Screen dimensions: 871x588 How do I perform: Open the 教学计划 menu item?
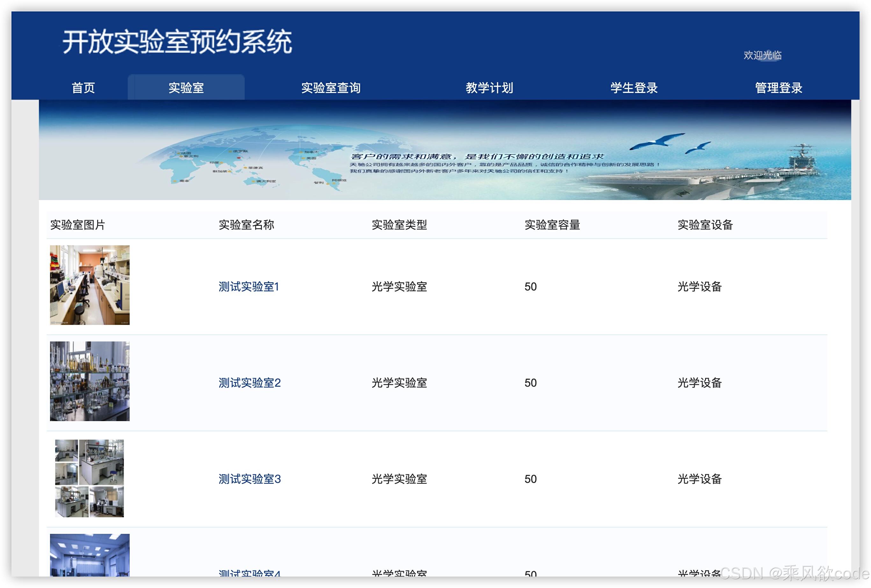pos(489,87)
